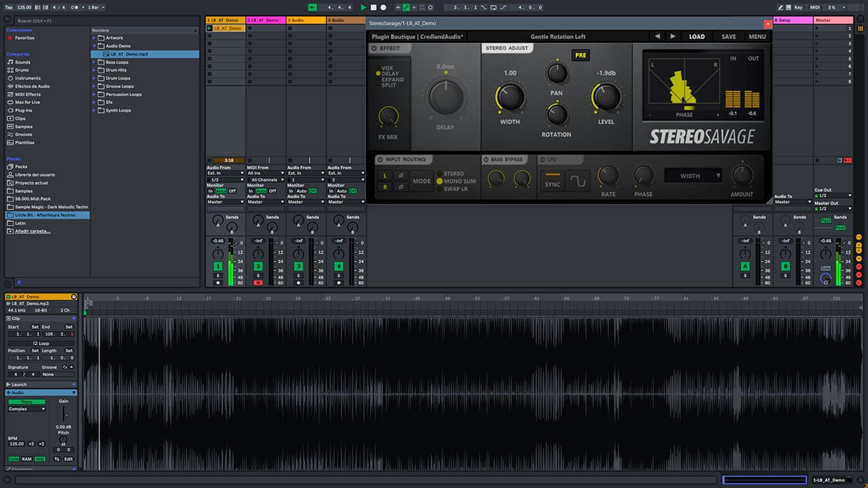Click the LEVEL knob in Stereo Adjust
Image resolution: width=868 pixels, height=488 pixels.
606,96
